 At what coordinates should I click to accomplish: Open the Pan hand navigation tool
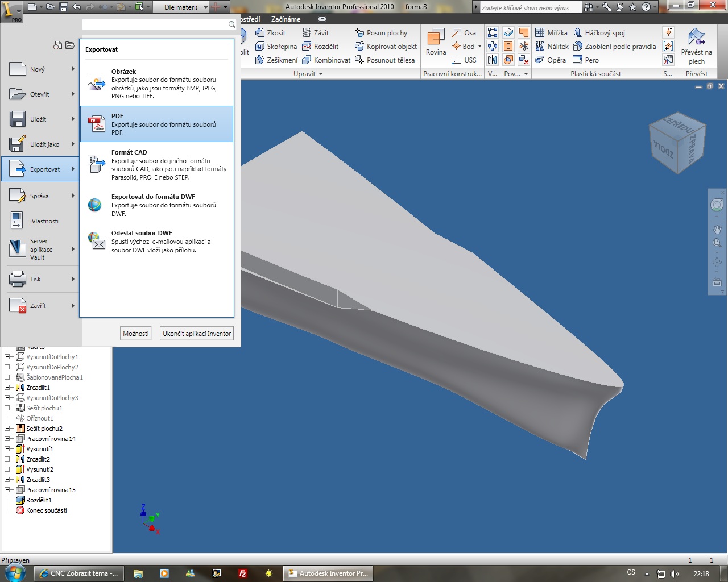[717, 229]
